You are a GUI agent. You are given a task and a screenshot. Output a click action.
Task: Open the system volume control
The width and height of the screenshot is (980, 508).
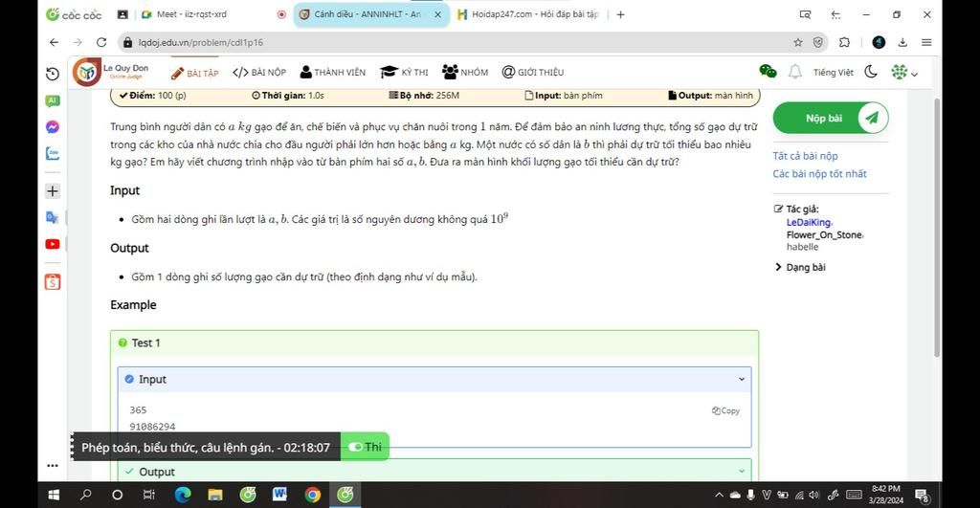pos(813,495)
